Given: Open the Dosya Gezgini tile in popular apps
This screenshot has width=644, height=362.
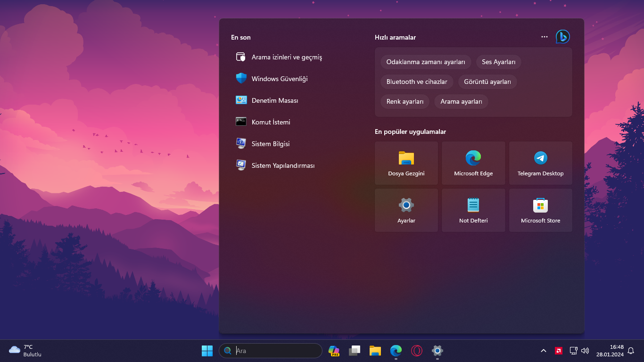Looking at the screenshot, I should tap(406, 163).
